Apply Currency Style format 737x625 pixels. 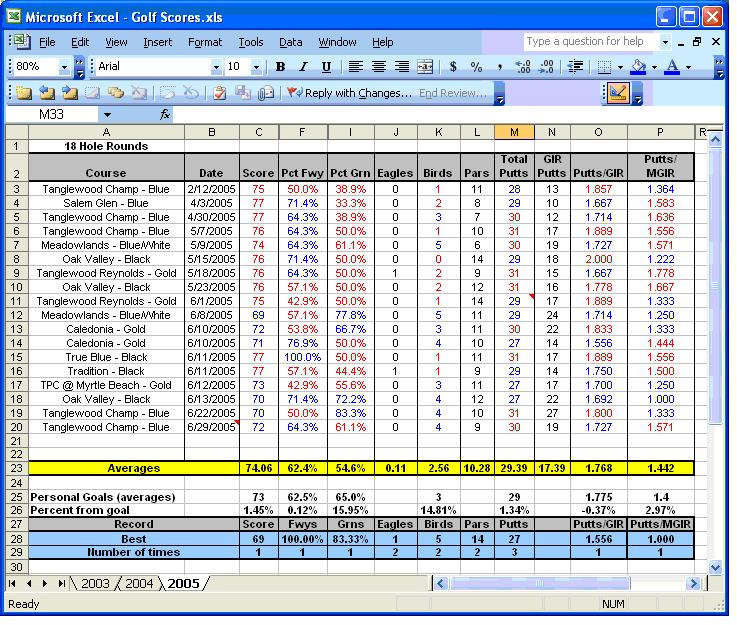pos(453,67)
